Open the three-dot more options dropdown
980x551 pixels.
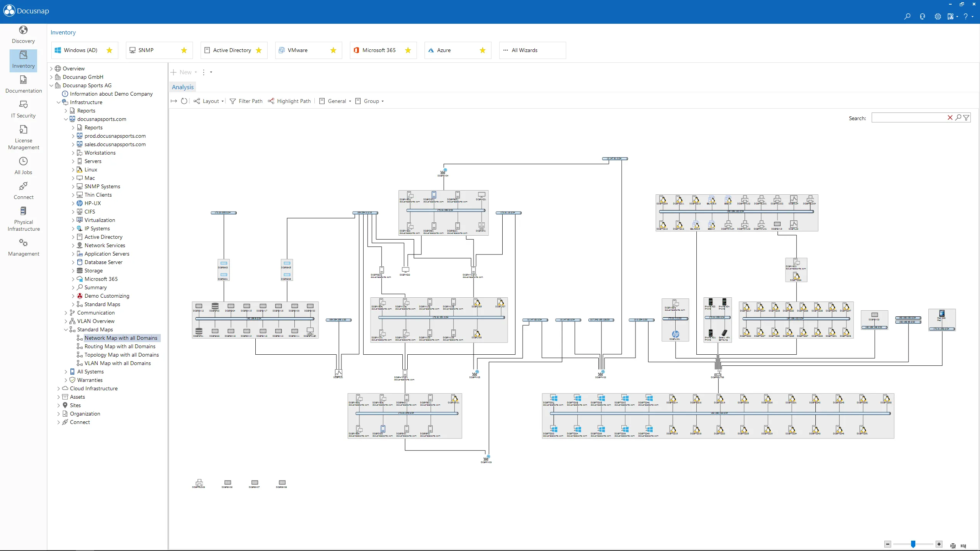coord(207,72)
